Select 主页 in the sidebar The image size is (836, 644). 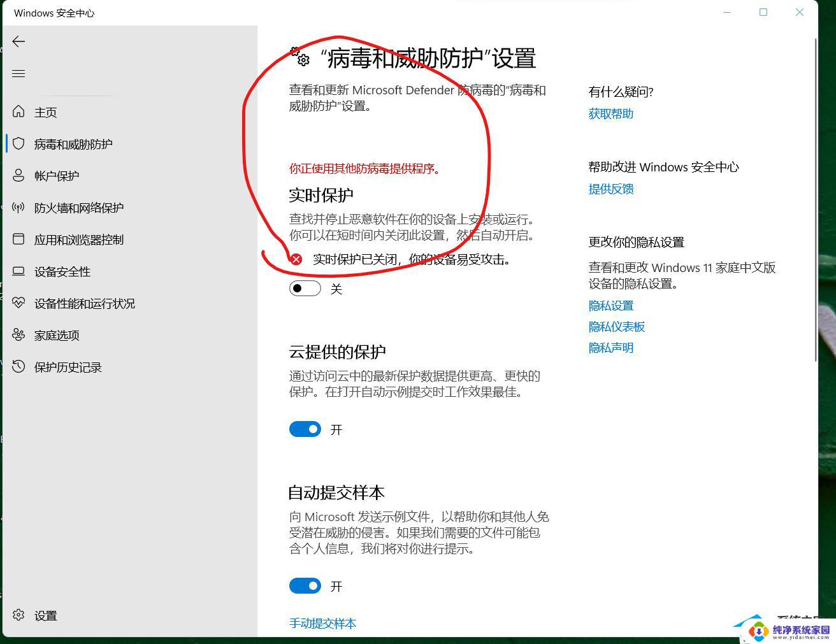tap(45, 112)
